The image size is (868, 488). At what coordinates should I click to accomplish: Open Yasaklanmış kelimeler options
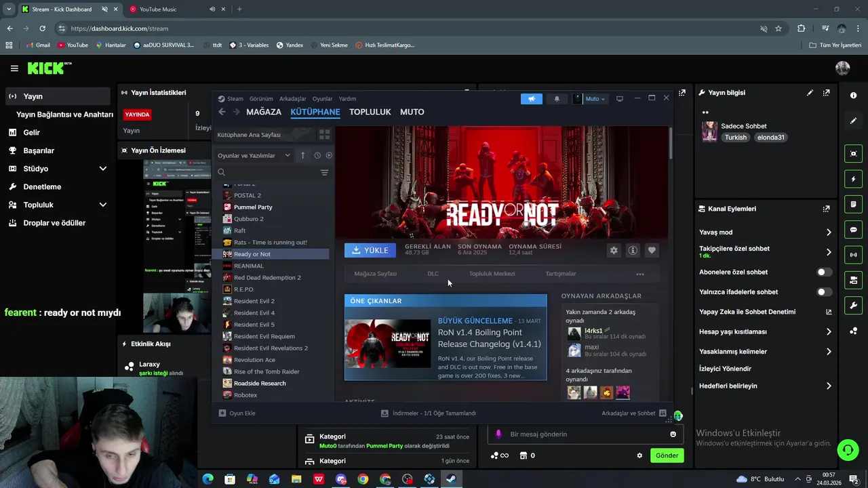point(765,352)
